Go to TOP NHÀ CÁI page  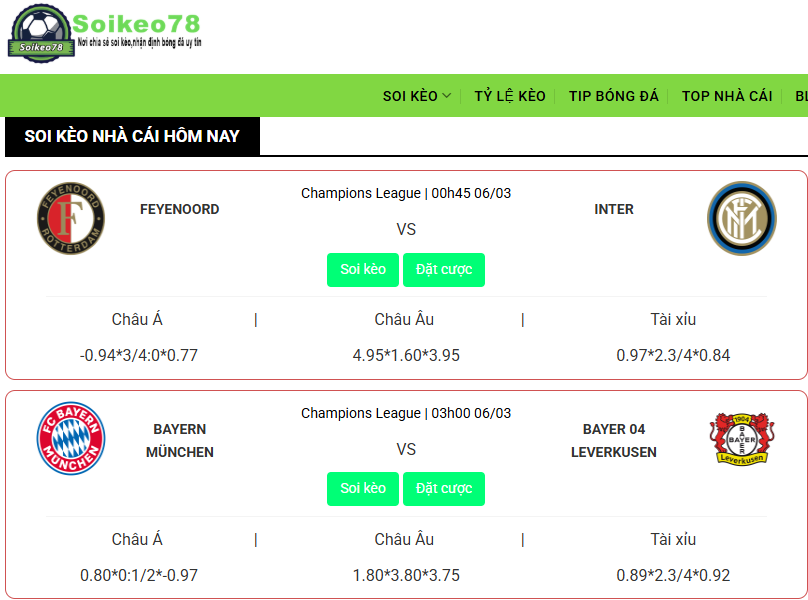coord(727,96)
